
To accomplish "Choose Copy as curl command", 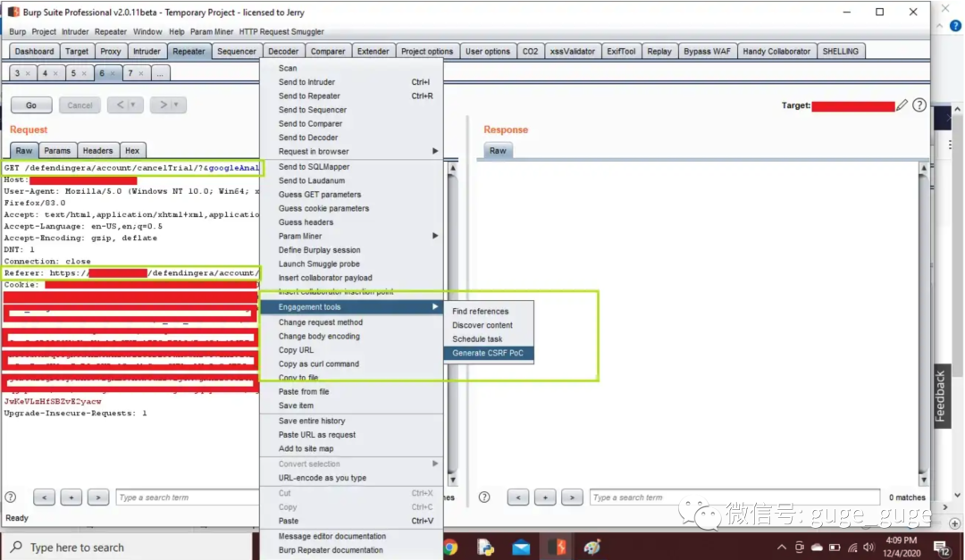I will [x=351, y=364].
